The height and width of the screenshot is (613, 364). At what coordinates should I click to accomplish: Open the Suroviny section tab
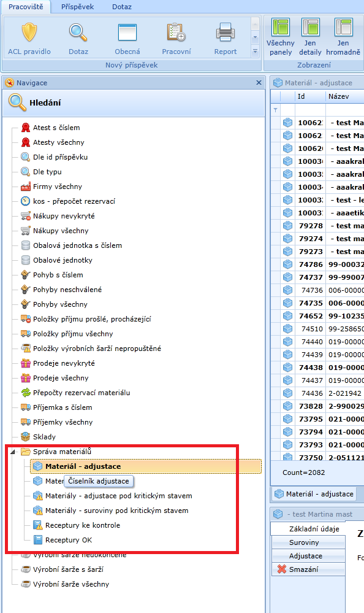[308, 542]
